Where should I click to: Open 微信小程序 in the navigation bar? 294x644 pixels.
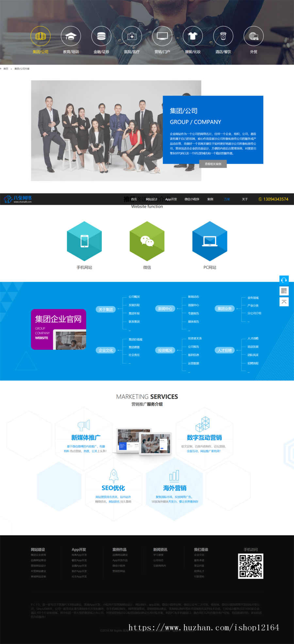click(192, 199)
